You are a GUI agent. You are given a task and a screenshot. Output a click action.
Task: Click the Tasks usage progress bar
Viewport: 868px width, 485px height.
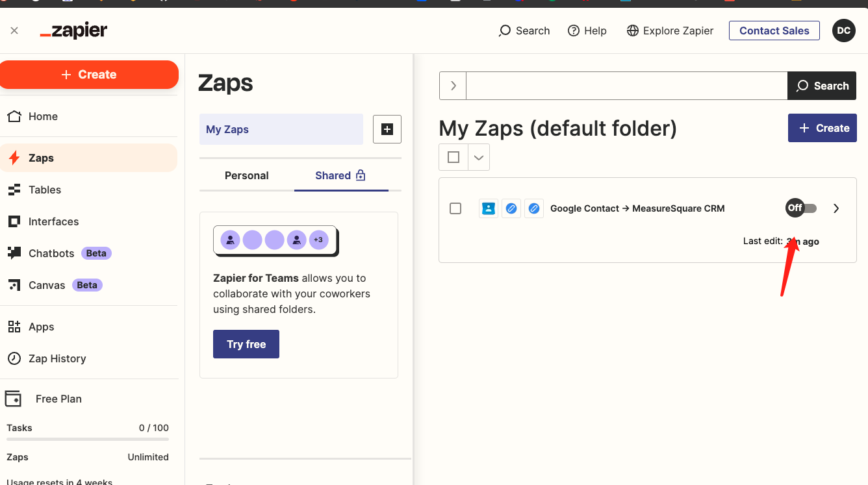[x=88, y=440]
